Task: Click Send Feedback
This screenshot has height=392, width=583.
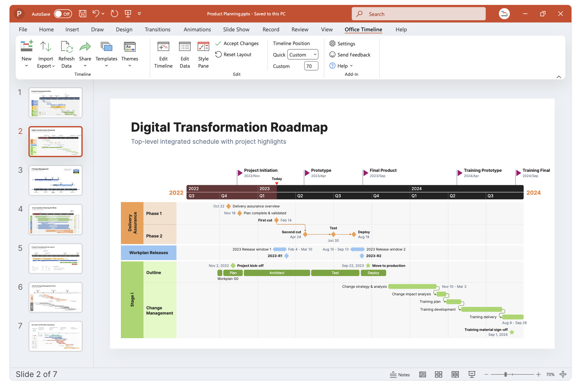Action: pyautogui.click(x=350, y=55)
